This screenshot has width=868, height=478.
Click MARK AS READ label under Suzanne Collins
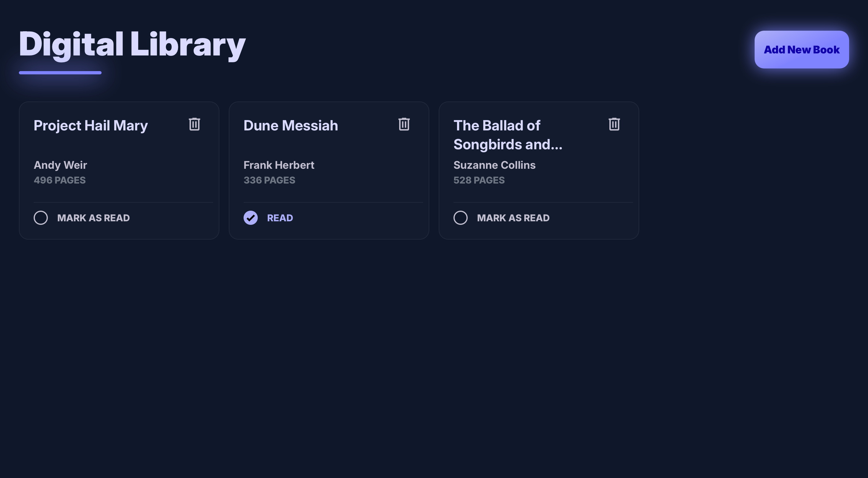pos(513,218)
